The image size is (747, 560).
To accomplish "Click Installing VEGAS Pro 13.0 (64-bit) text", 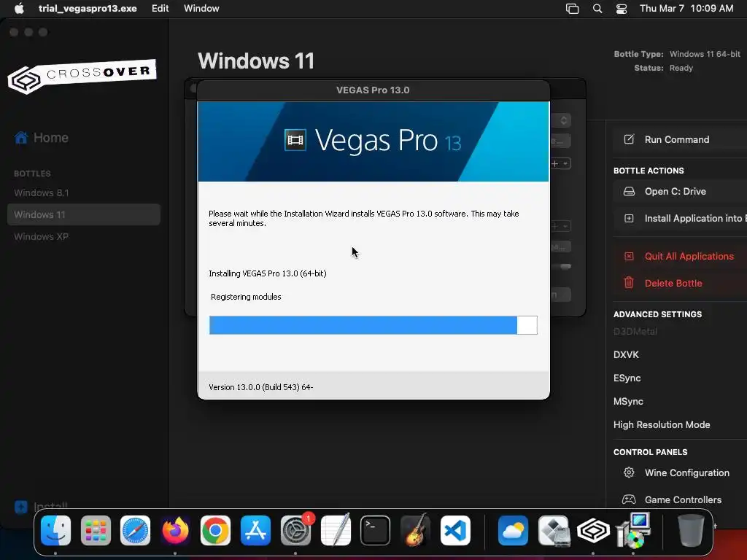I will 267,273.
